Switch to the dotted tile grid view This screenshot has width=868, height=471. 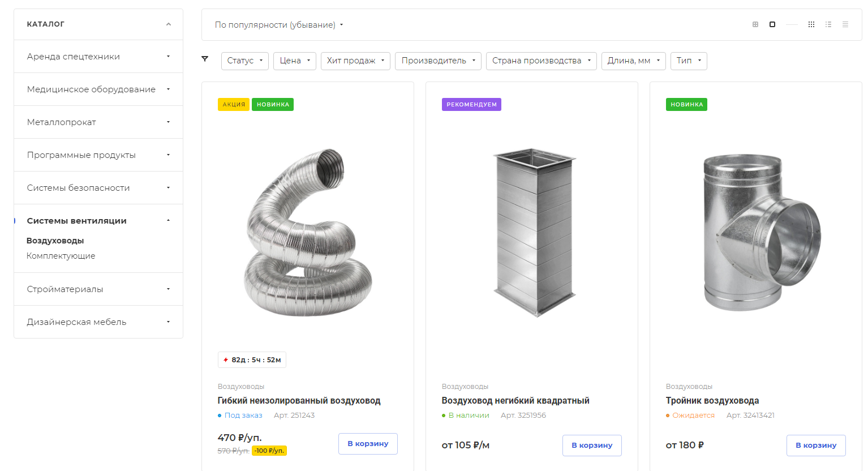[811, 24]
